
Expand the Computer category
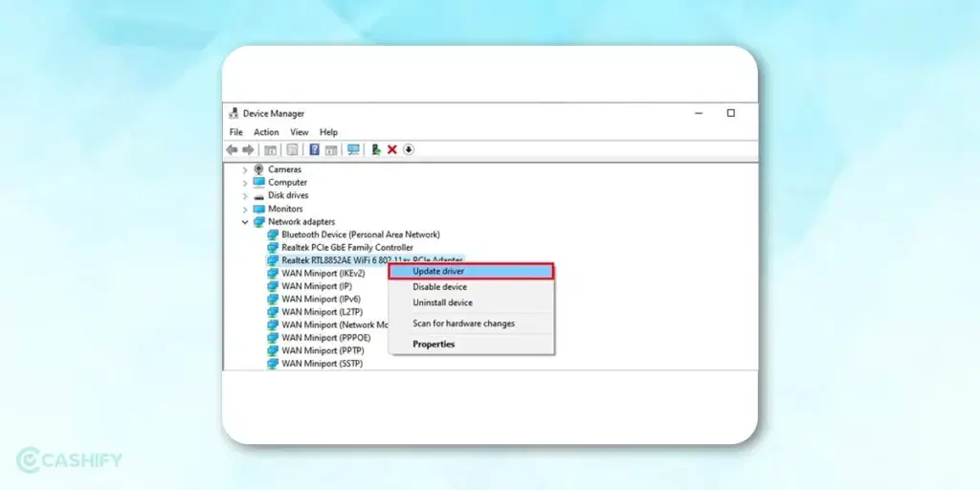245,183
